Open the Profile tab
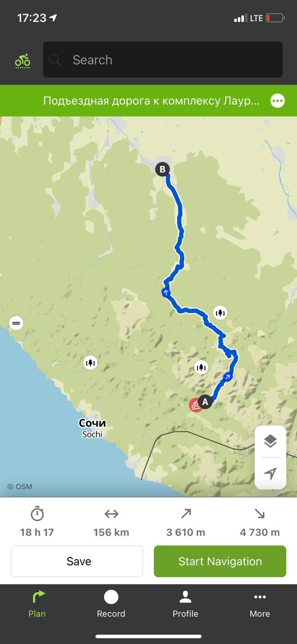 tap(185, 604)
